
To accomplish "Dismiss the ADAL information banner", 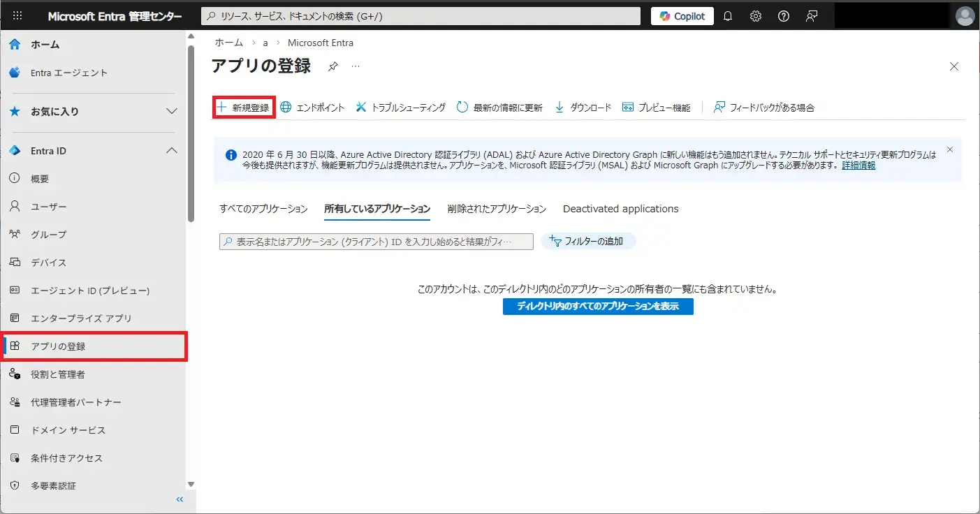I will 949,149.
